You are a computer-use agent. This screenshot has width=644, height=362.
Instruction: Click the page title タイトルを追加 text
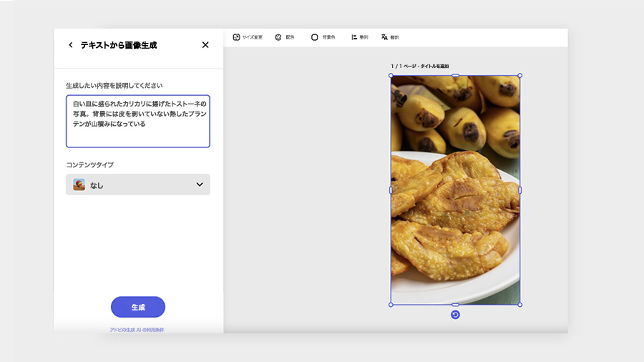(434, 66)
